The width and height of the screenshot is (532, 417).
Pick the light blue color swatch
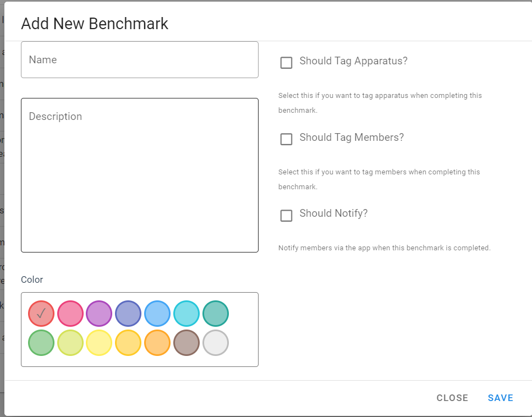click(157, 314)
